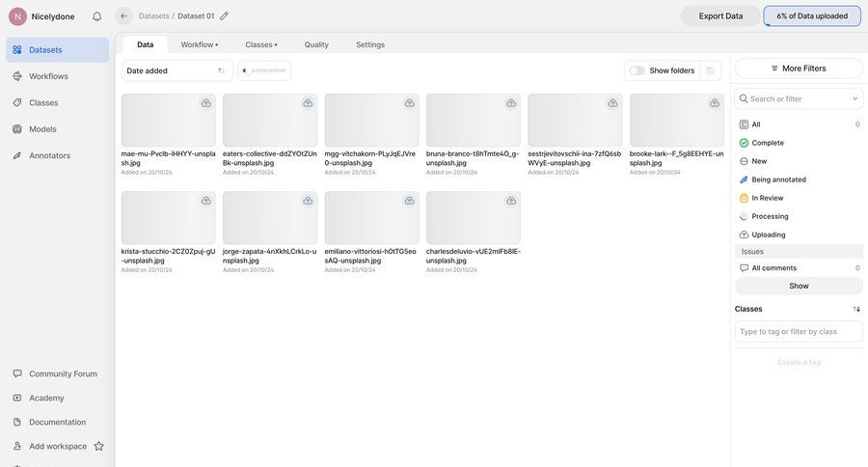
Task: Filter by In Review status
Action: coord(799,198)
